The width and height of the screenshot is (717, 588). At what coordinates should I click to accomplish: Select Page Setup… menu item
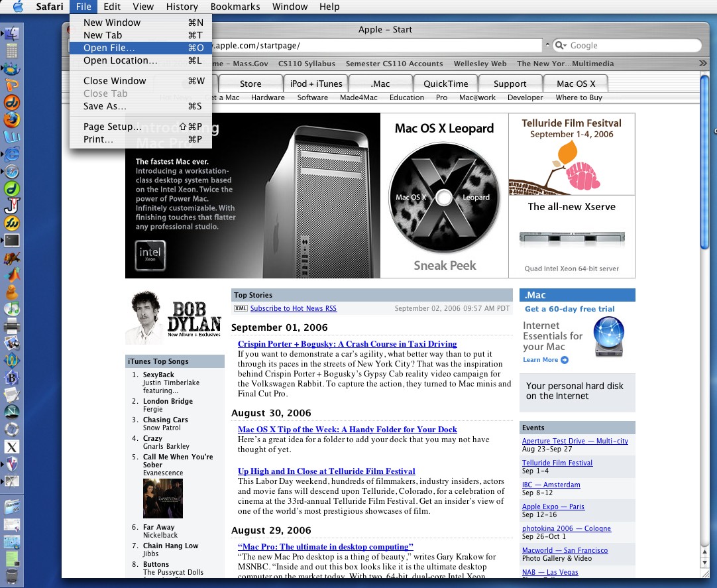(141, 127)
